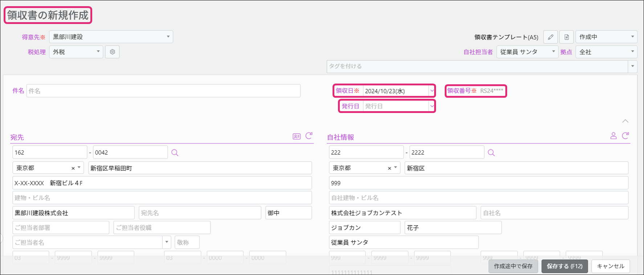Viewport: 644px width, 275px height.
Task: Clear the 東京都 prefecture in 宛先
Action: click(x=73, y=168)
